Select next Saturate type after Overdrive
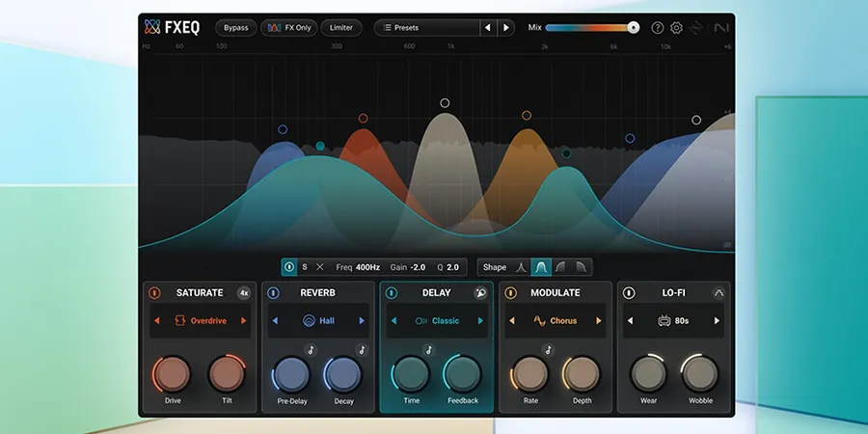 [x=243, y=320]
